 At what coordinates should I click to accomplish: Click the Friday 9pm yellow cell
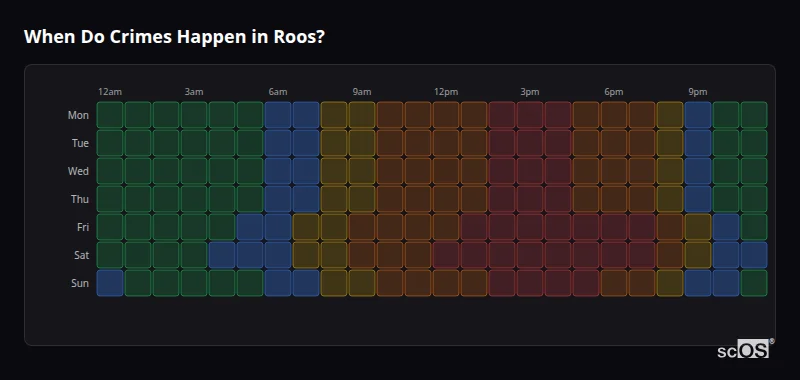point(698,227)
